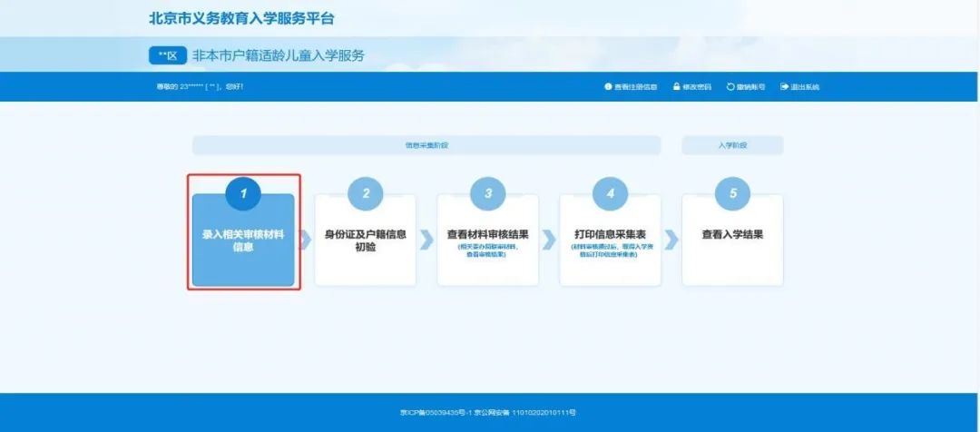Open 查看入学结果 step card

pos(732,241)
